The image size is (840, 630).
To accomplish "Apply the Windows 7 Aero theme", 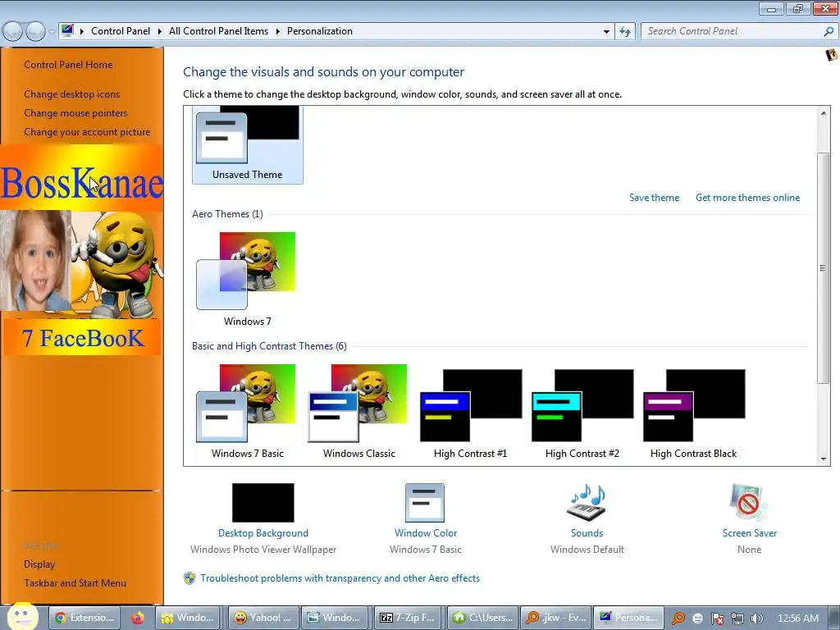I will tap(247, 279).
